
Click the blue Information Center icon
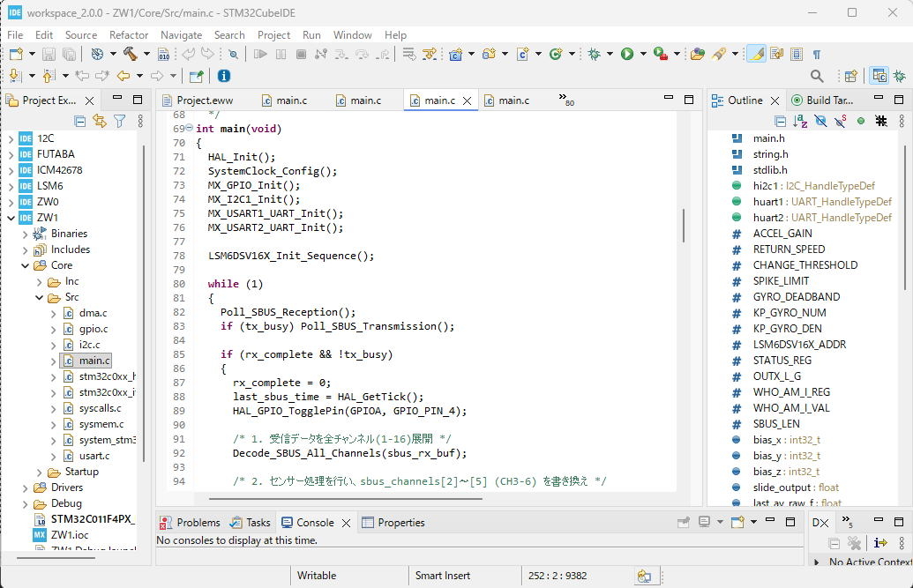pos(223,76)
